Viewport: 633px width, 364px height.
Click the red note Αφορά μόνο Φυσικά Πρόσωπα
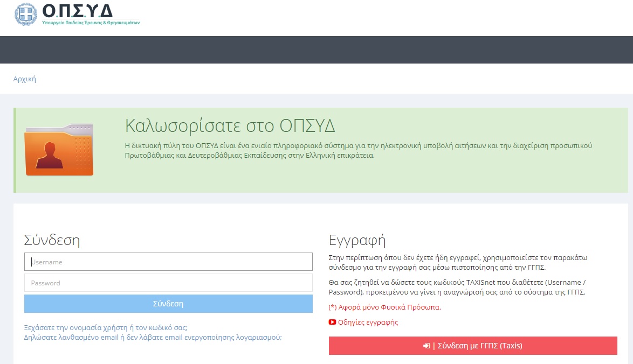tap(385, 307)
